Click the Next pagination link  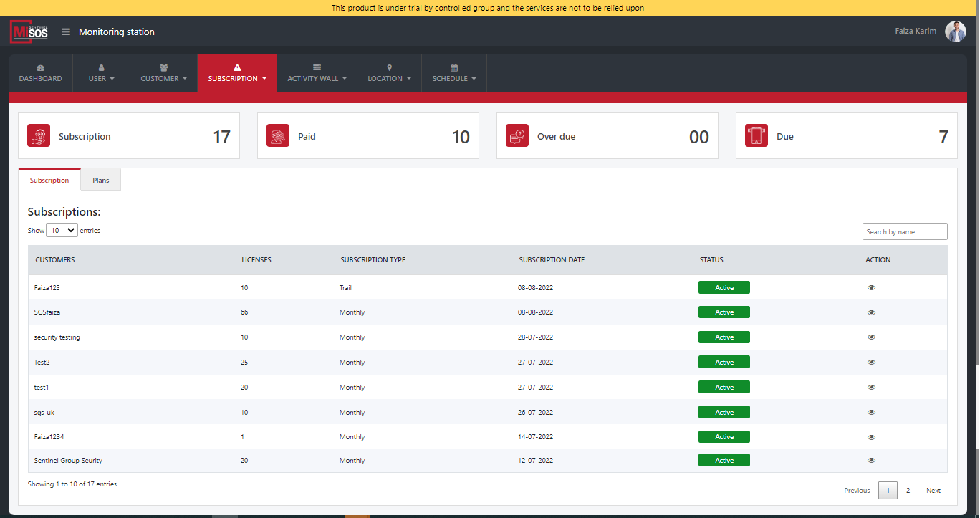933,491
